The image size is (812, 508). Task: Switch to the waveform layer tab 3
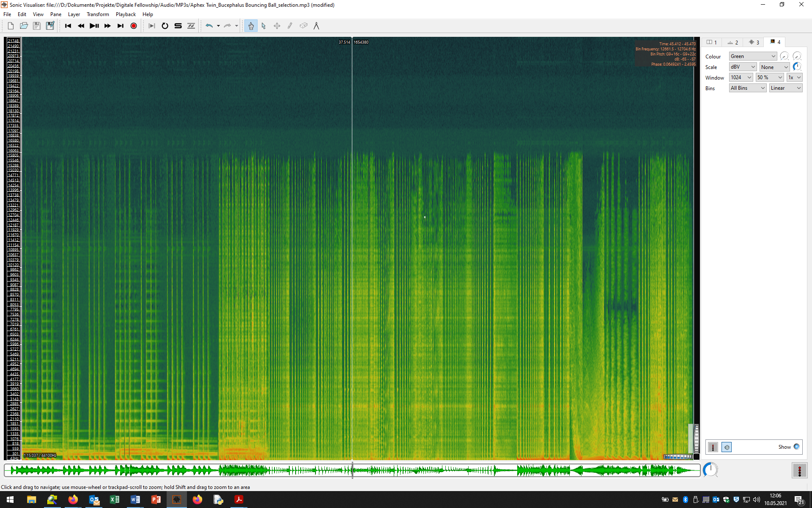click(x=754, y=42)
